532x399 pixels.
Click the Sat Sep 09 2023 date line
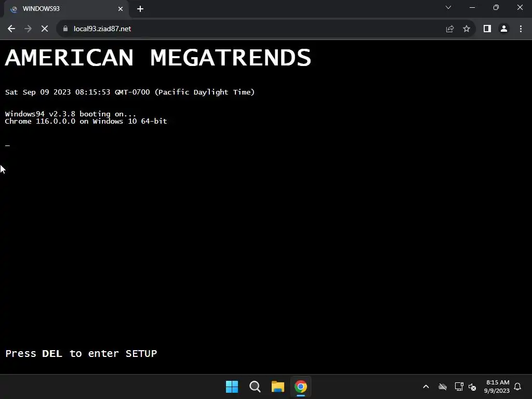point(129,92)
